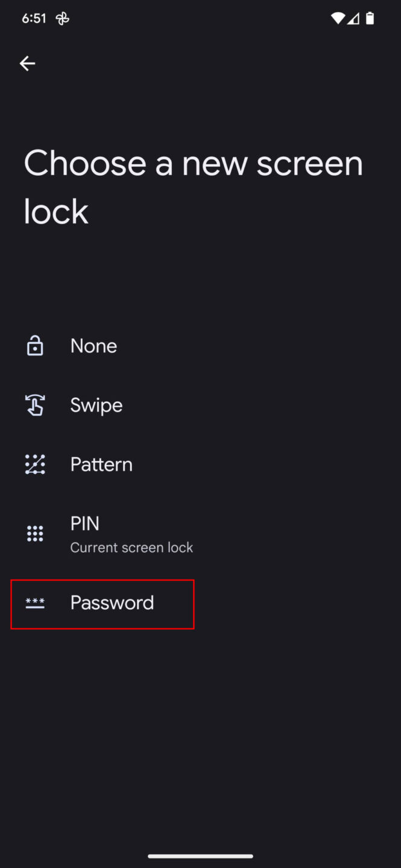Tap the open padlock icon beside None
401x868 pixels.
[34, 345]
